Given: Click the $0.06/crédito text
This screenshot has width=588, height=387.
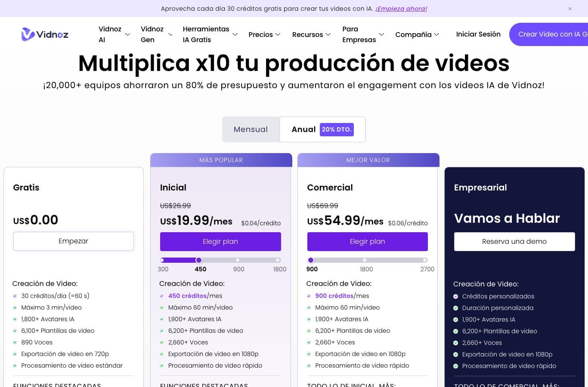Looking at the screenshot, I should [408, 223].
